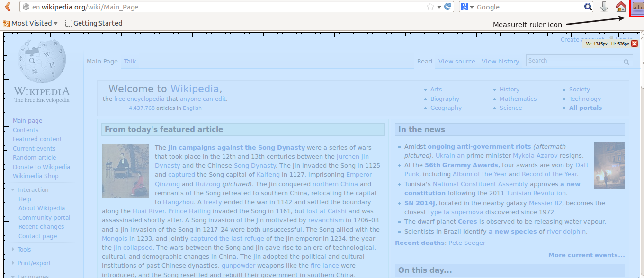Image resolution: width=644 pixels, height=279 pixels.
Task: Open the URL history dropdown arrow
Action: (x=439, y=7)
